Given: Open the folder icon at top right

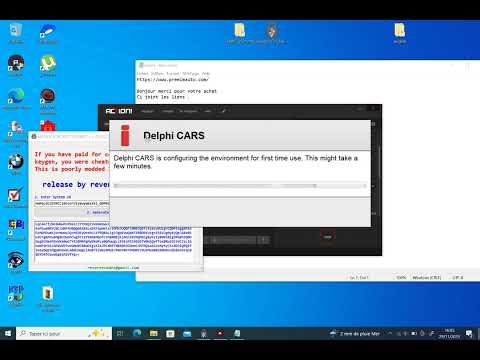Looking at the screenshot, I should (399, 31).
